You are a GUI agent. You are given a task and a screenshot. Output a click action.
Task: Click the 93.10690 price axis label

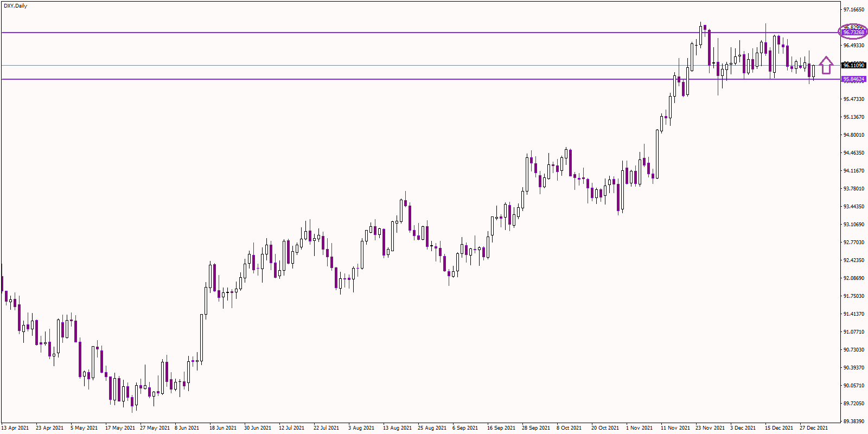[854, 225]
